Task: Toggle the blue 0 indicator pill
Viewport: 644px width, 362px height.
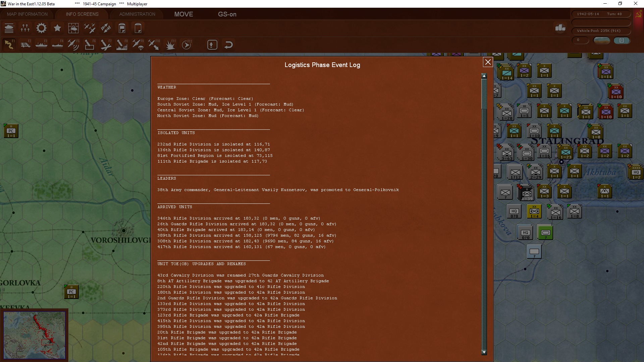Action: 622,41
